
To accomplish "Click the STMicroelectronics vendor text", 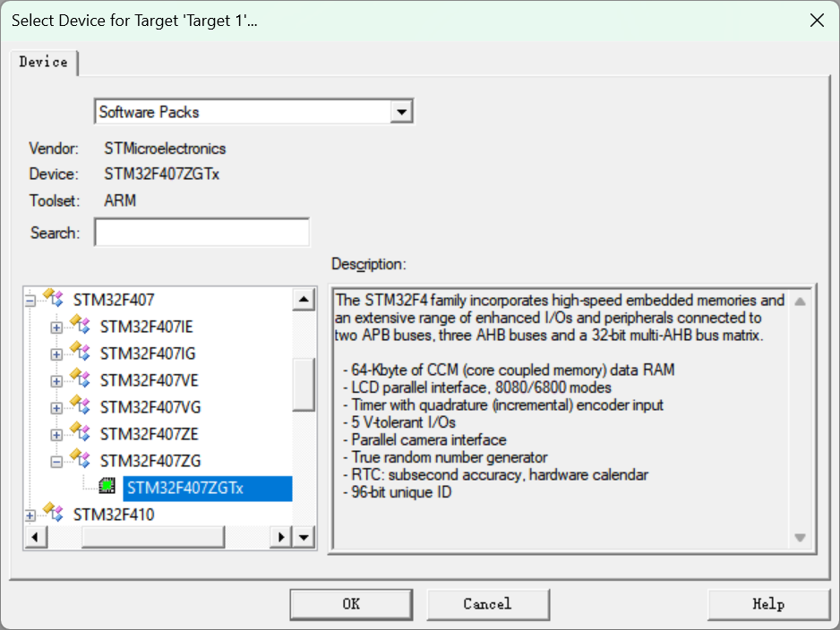I will [x=165, y=149].
